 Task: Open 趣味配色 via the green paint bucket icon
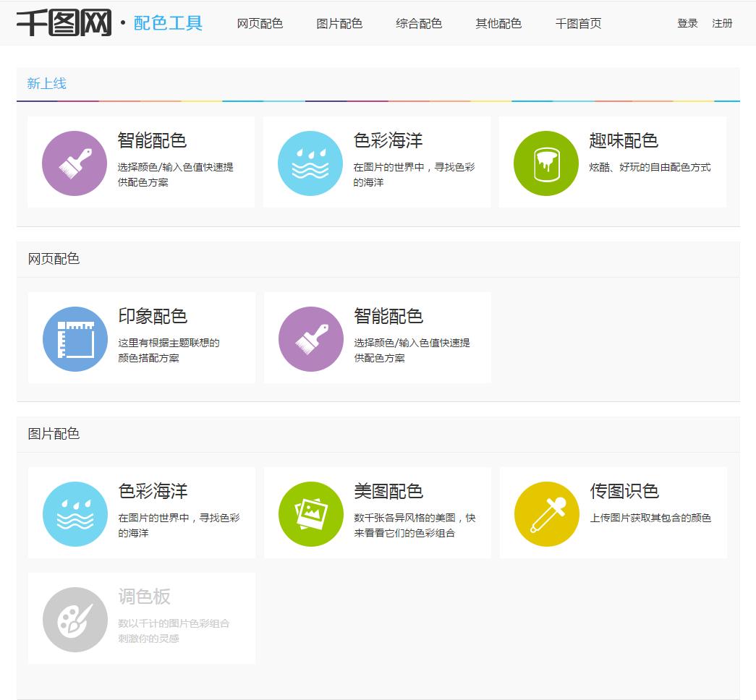pyautogui.click(x=545, y=162)
